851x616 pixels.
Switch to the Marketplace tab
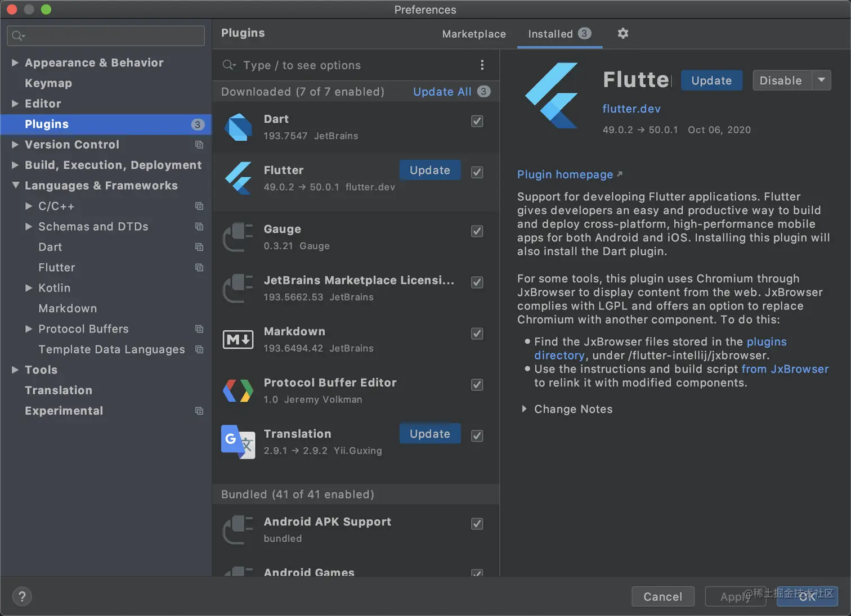(x=474, y=34)
